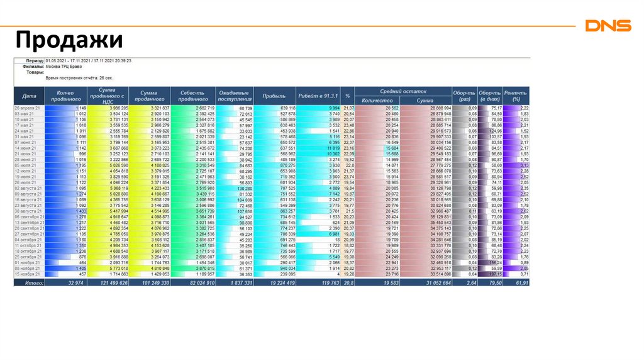Select the '24 мая 21' date cell
Screen dimensions: 644x361
click(x=29, y=131)
